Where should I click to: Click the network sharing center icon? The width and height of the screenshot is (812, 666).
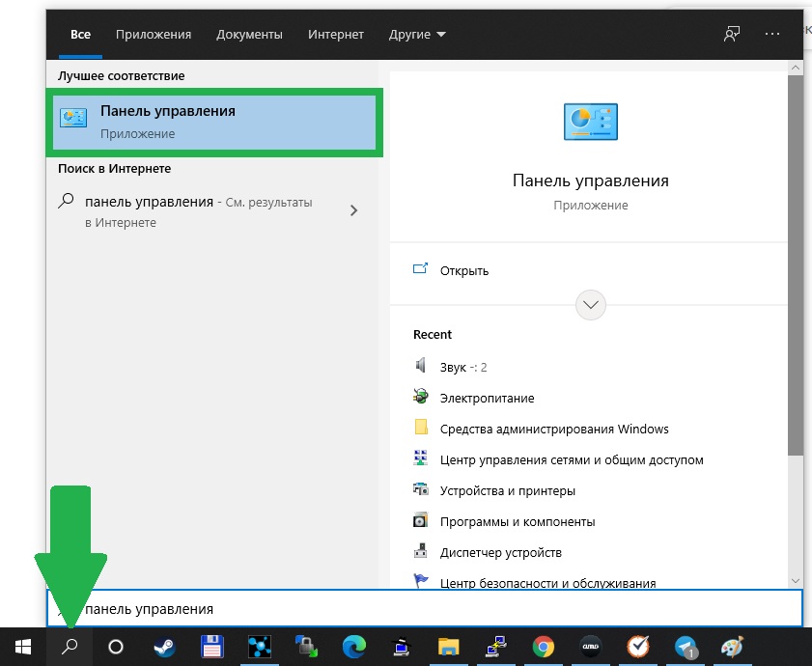click(421, 458)
